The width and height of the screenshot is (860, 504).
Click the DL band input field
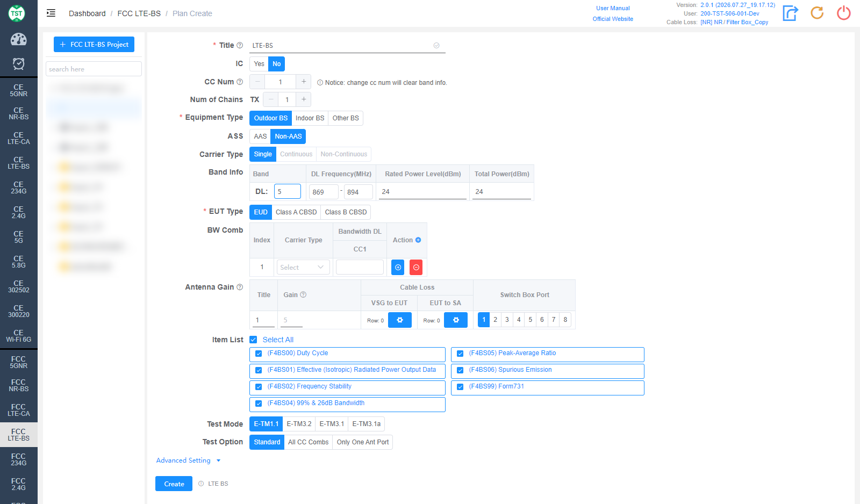tap(288, 191)
